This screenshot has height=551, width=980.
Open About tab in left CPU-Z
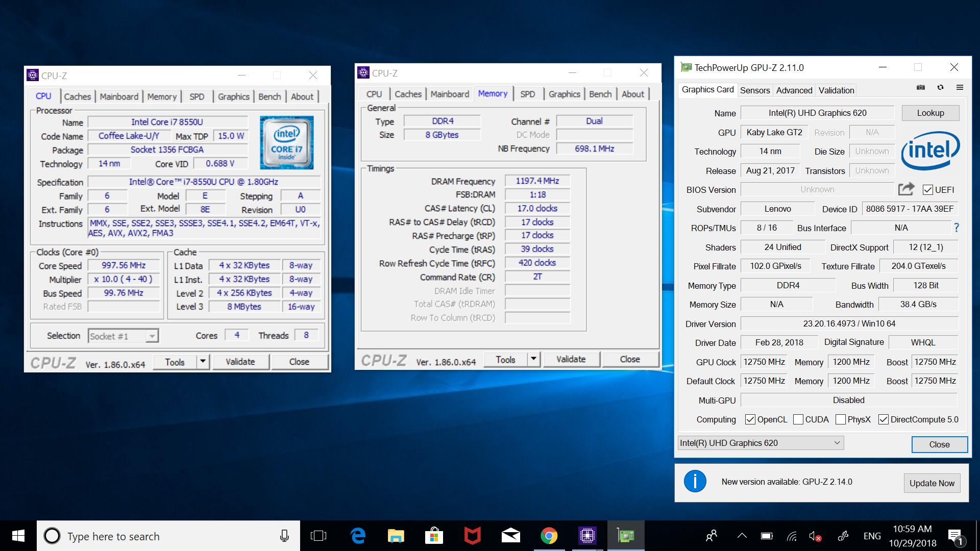point(302,96)
